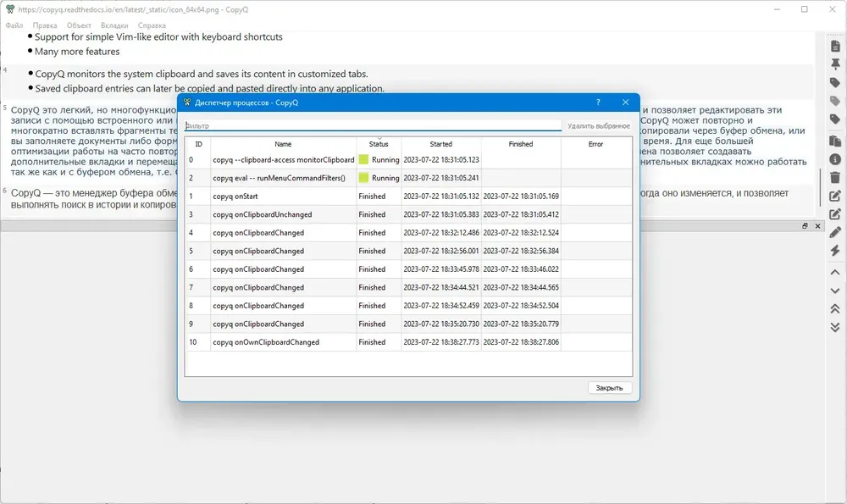The height and width of the screenshot is (504, 847).
Task: Click the Закрыть button
Action: coord(609,388)
